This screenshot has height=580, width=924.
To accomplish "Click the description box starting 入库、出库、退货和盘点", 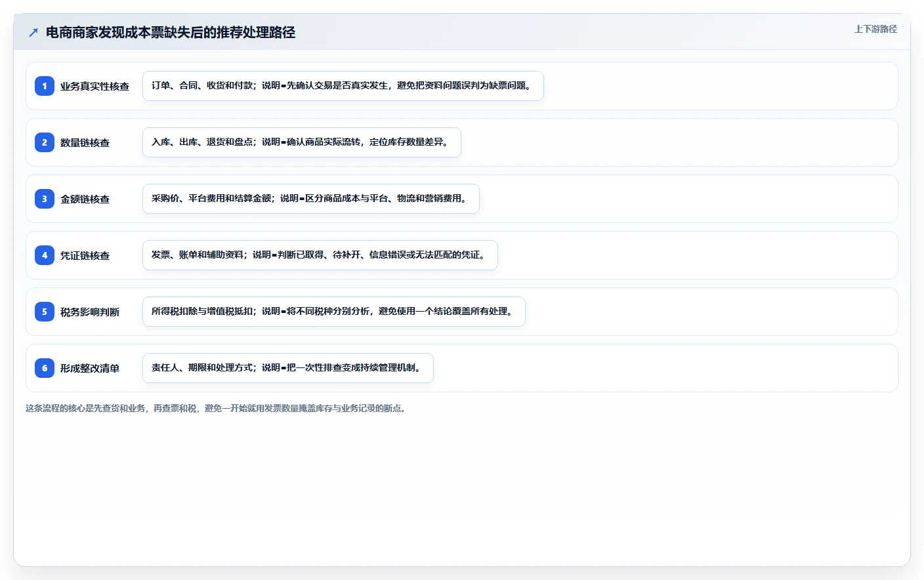I will point(302,142).
